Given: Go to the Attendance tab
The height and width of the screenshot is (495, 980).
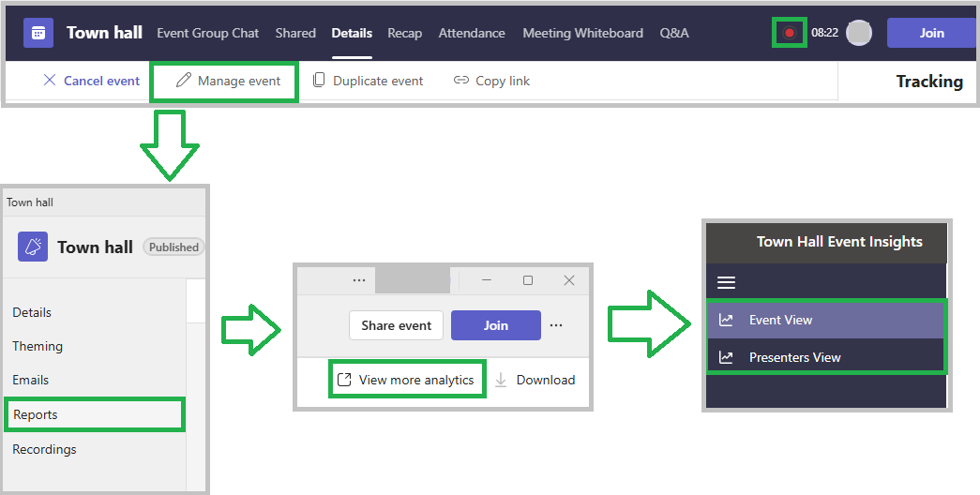Looking at the screenshot, I should pyautogui.click(x=472, y=33).
